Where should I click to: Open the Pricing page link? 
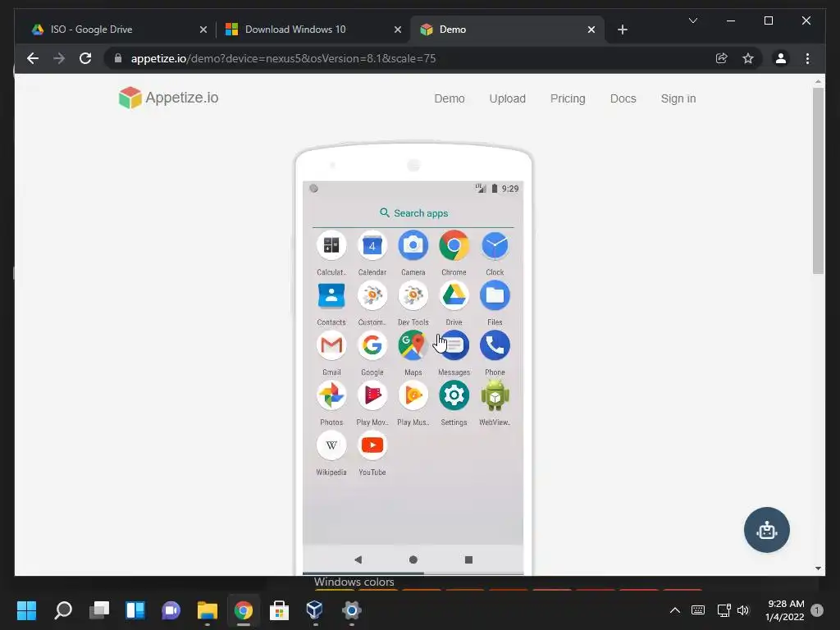pyautogui.click(x=568, y=98)
